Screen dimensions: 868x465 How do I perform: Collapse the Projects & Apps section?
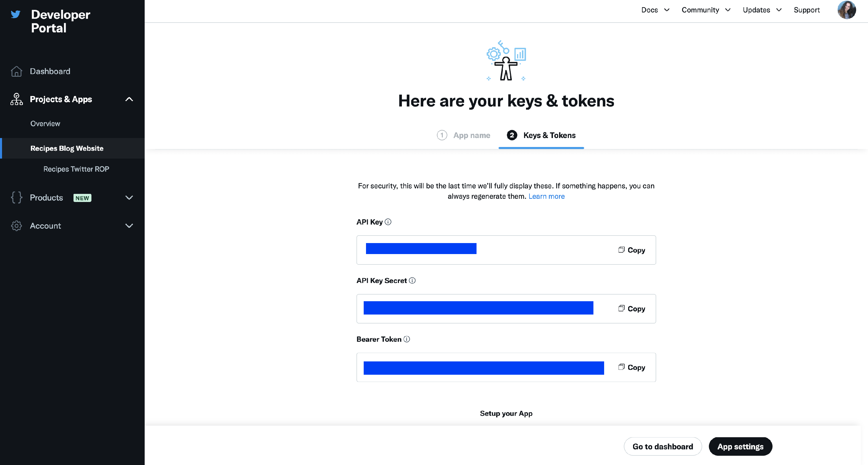point(129,99)
